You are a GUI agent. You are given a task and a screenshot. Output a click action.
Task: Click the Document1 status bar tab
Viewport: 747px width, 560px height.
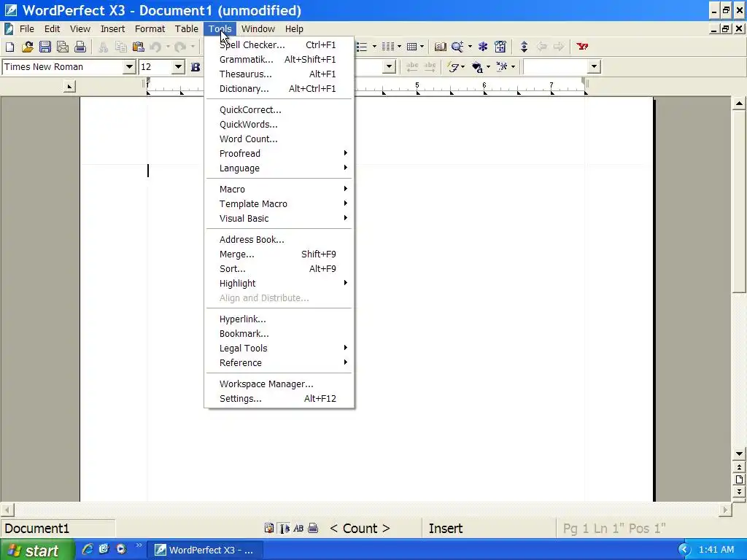tap(58, 529)
